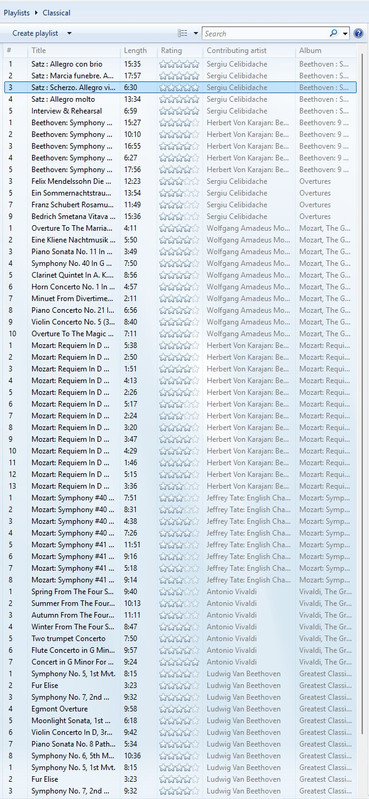Select 'Egmont Overture' track

coord(180,709)
